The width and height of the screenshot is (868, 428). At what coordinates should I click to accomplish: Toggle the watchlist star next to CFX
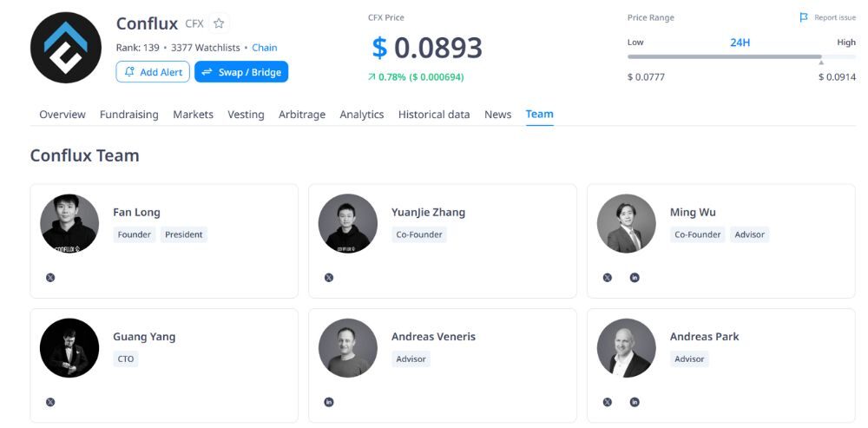click(x=219, y=24)
